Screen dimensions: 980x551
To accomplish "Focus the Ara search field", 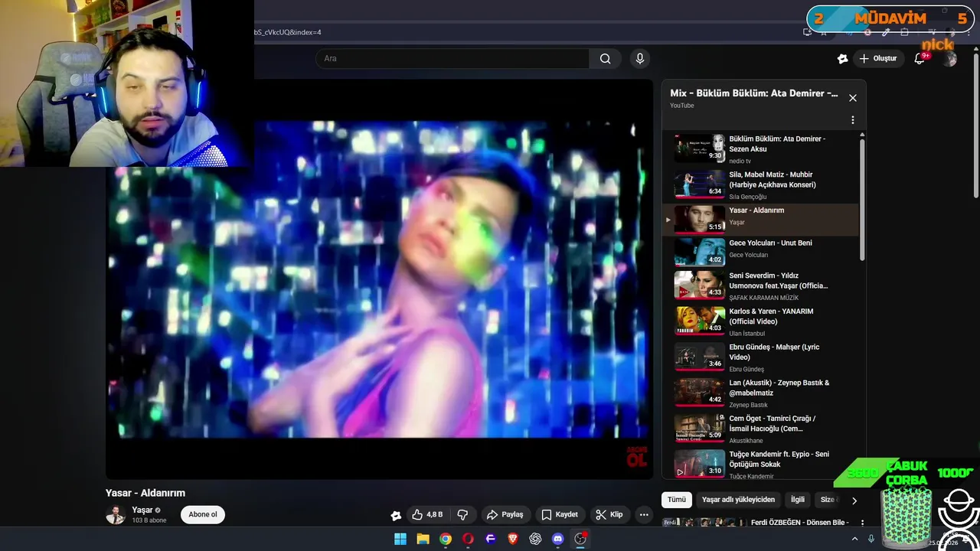I will [x=452, y=59].
